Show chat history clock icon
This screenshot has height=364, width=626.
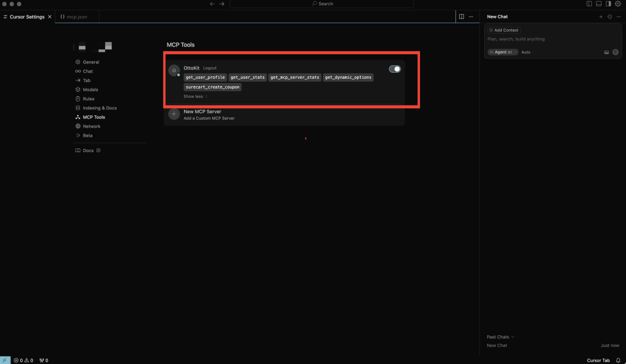pos(609,17)
